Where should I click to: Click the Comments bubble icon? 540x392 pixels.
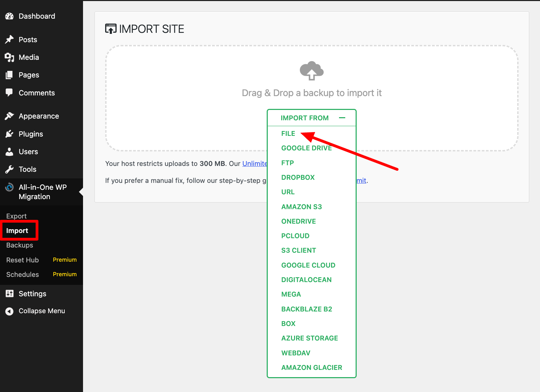(x=9, y=92)
